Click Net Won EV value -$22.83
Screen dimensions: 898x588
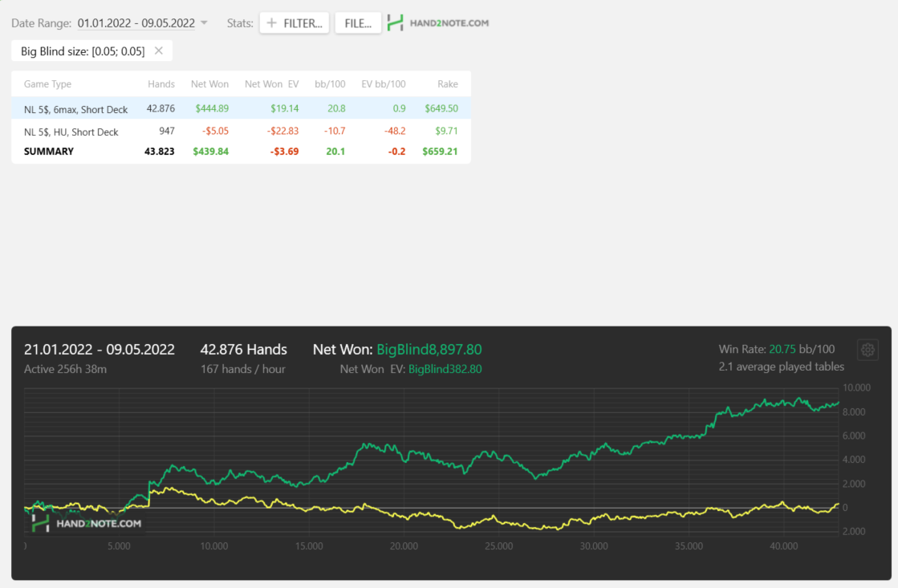(282, 131)
